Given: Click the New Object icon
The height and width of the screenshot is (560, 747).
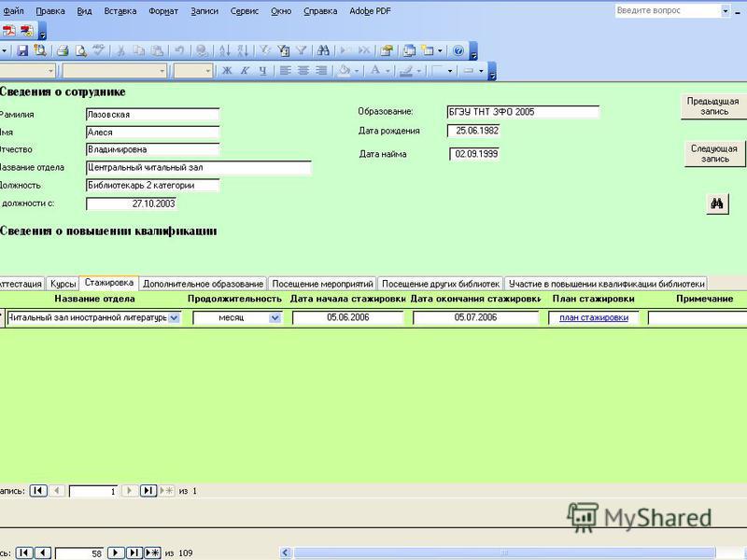Looking at the screenshot, I should pyautogui.click(x=428, y=50).
